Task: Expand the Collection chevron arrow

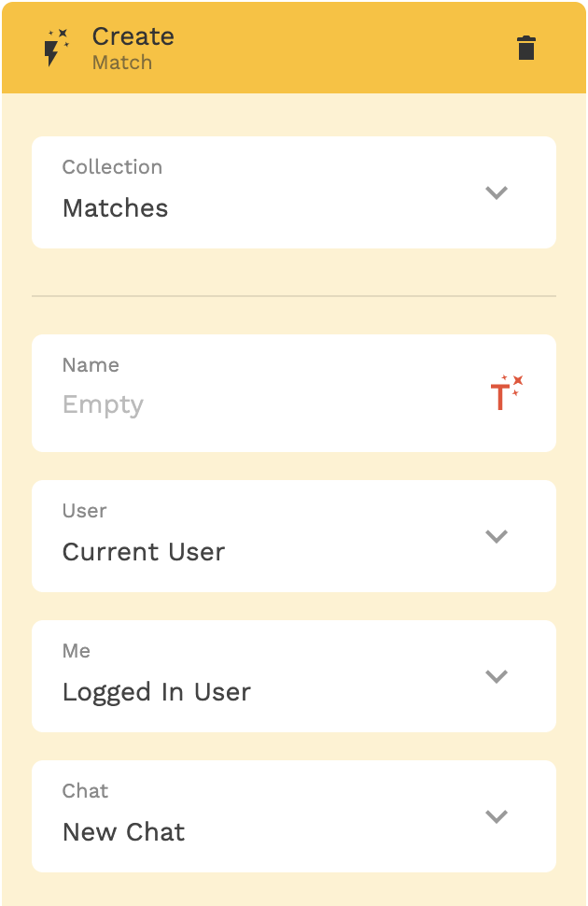Action: point(497,192)
